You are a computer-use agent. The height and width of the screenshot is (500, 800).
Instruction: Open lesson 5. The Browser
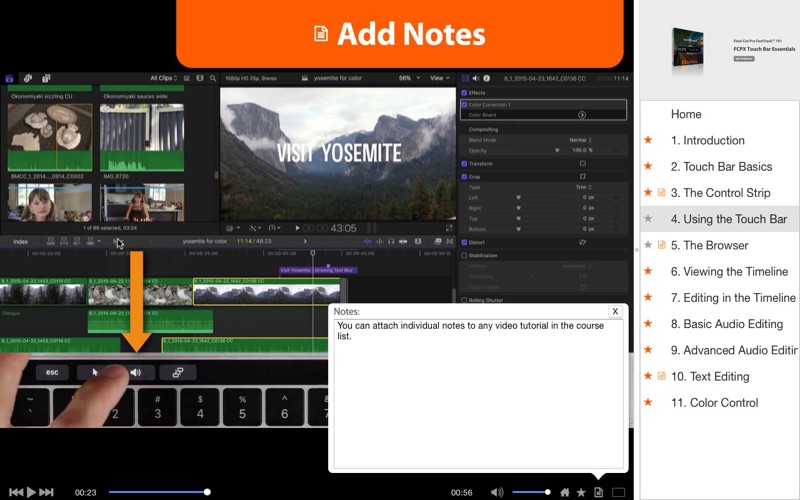709,245
